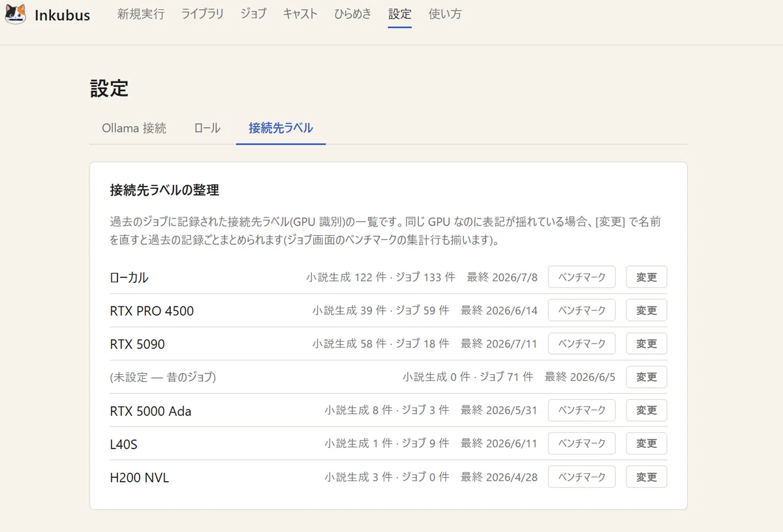Screen dimensions: 783x532
Task: Click the 小説生成 122 件 stats text
Action: [x=346, y=277]
